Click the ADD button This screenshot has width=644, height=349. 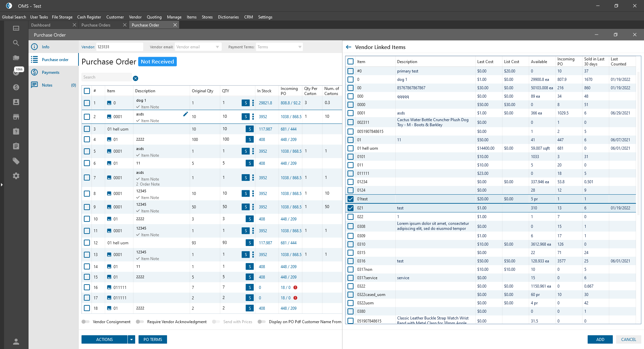coord(600,340)
